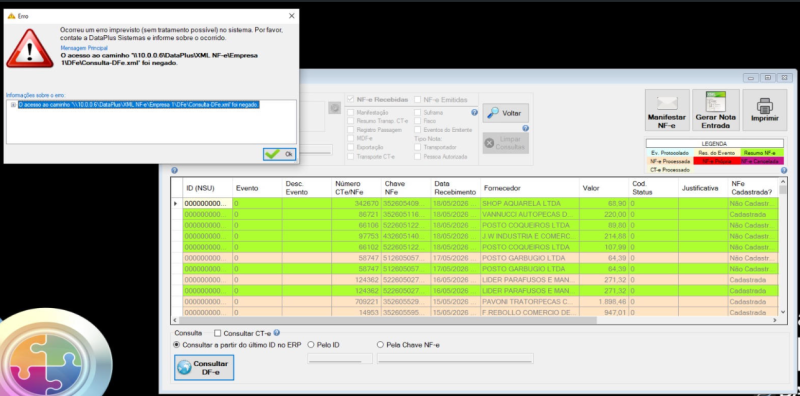Open help icon above the grid's left corner
This screenshot has width=800, height=396.
coord(174,170)
